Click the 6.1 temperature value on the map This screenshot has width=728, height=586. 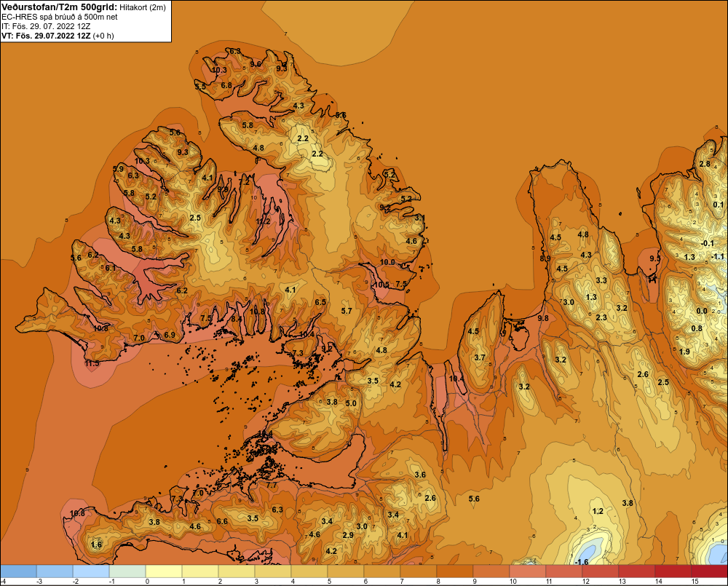click(x=111, y=267)
